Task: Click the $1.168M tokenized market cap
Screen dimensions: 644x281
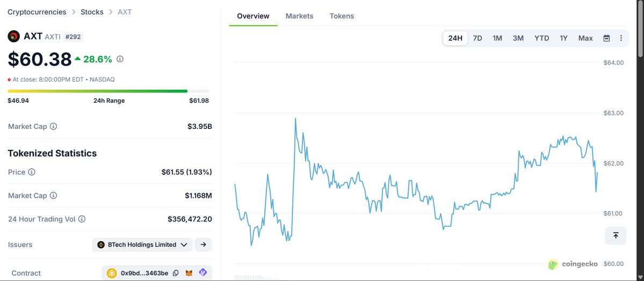Action: pos(198,196)
